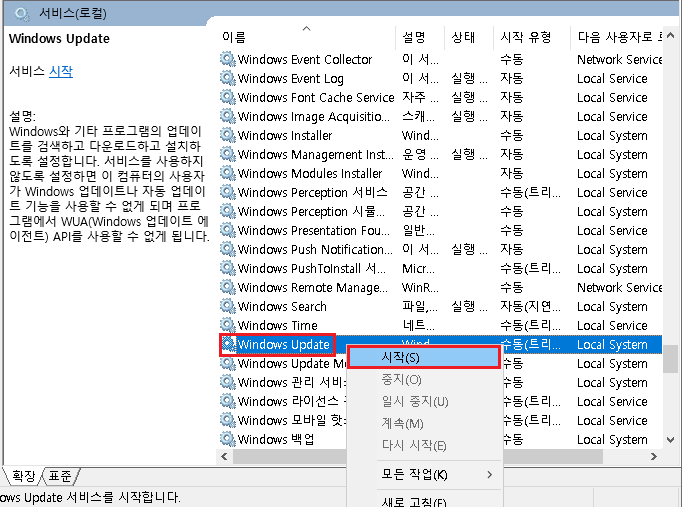Click Network Service in the Event Collector row
The height and width of the screenshot is (507, 682).
click(619, 59)
